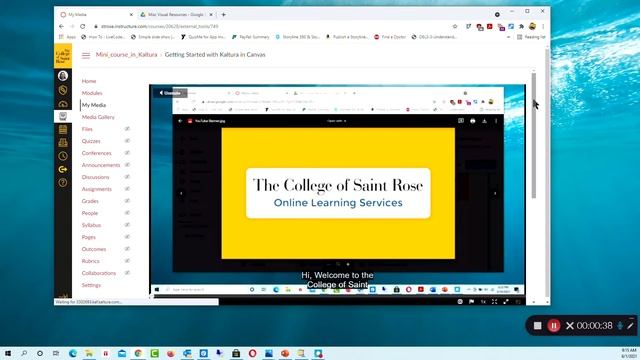Screen dimensions: 640x360
Task: Go to the Home course link
Action: click(89, 81)
